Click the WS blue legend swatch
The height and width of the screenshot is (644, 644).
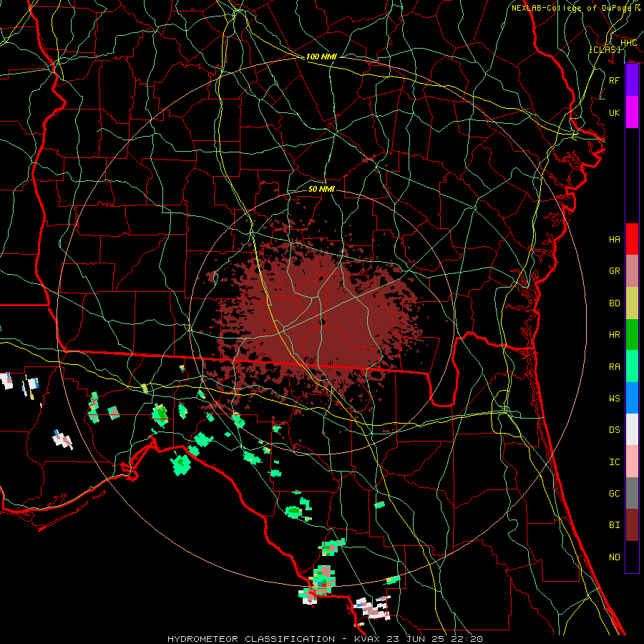[x=632, y=398]
